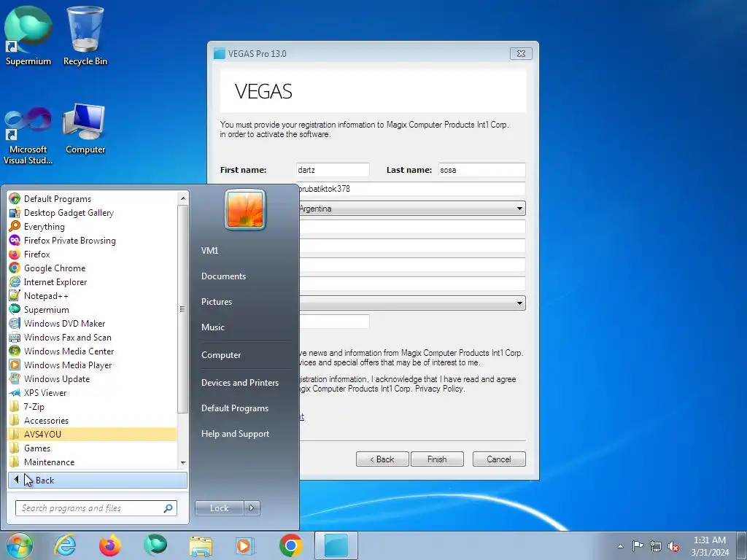Open the empty dropdown below the text fields

pyautogui.click(x=411, y=303)
